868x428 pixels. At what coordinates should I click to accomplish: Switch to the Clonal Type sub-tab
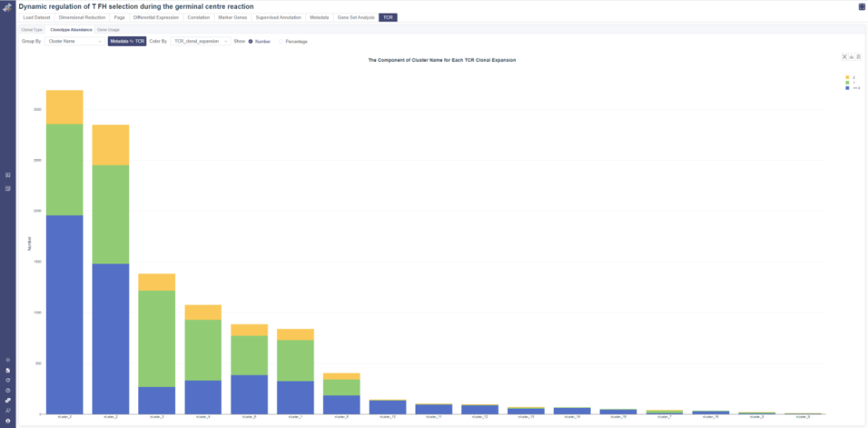click(x=32, y=29)
